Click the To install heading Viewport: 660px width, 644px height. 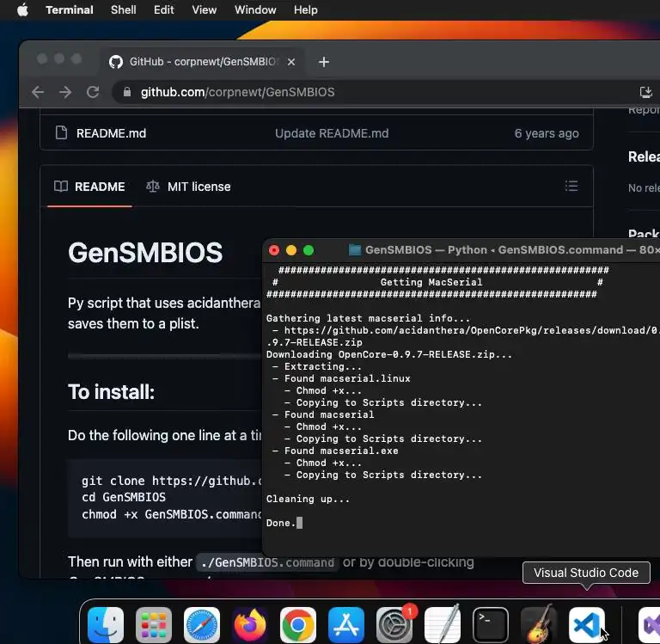[x=111, y=392]
